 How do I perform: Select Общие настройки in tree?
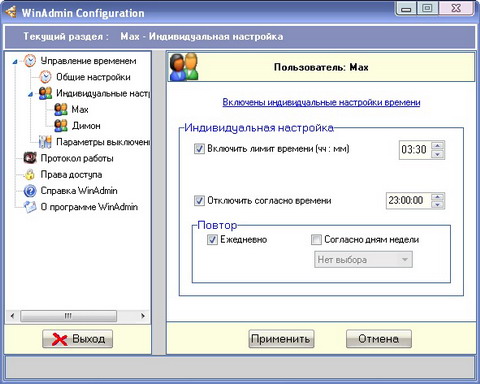(93, 77)
